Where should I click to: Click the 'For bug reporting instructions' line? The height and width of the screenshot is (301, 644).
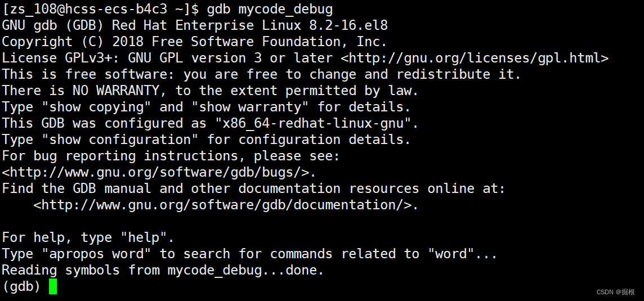click(171, 156)
